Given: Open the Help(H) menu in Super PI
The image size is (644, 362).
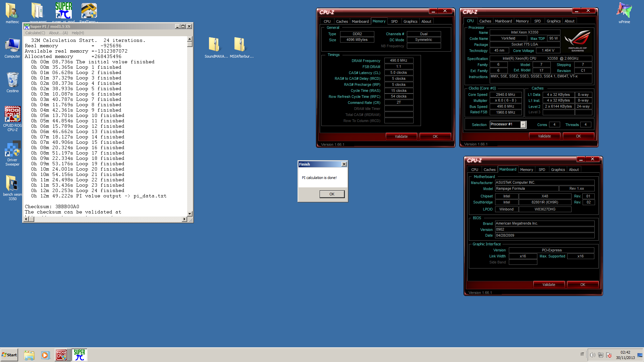Looking at the screenshot, I should 78,33.
